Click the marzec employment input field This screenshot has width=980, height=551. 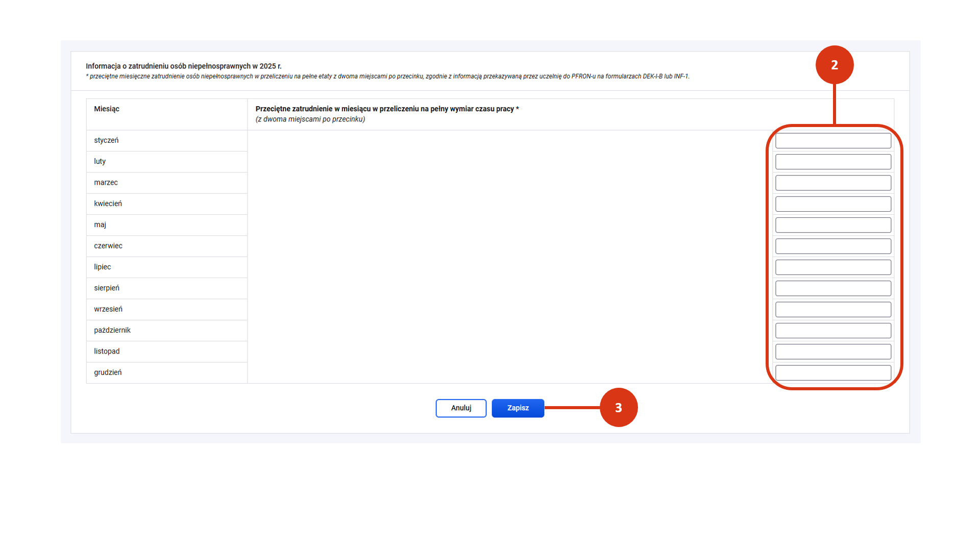click(x=833, y=183)
